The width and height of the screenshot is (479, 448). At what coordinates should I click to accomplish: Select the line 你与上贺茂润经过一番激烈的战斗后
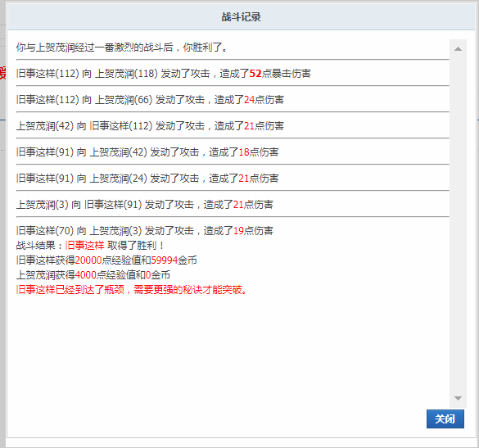coord(122,48)
